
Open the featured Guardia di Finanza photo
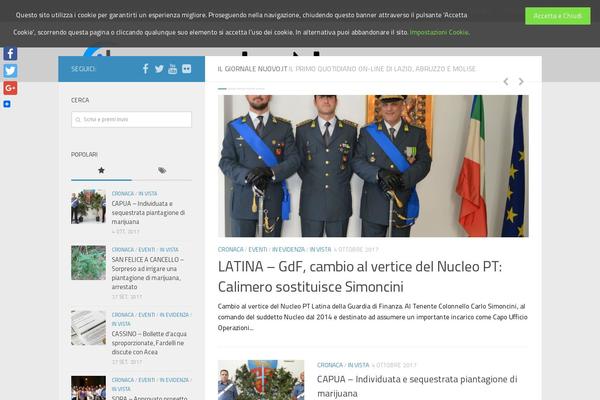click(x=373, y=166)
